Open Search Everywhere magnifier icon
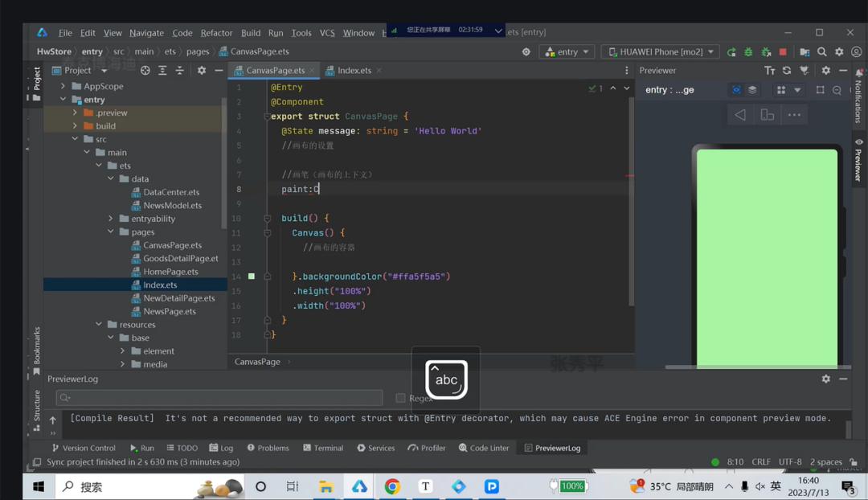 coord(821,52)
